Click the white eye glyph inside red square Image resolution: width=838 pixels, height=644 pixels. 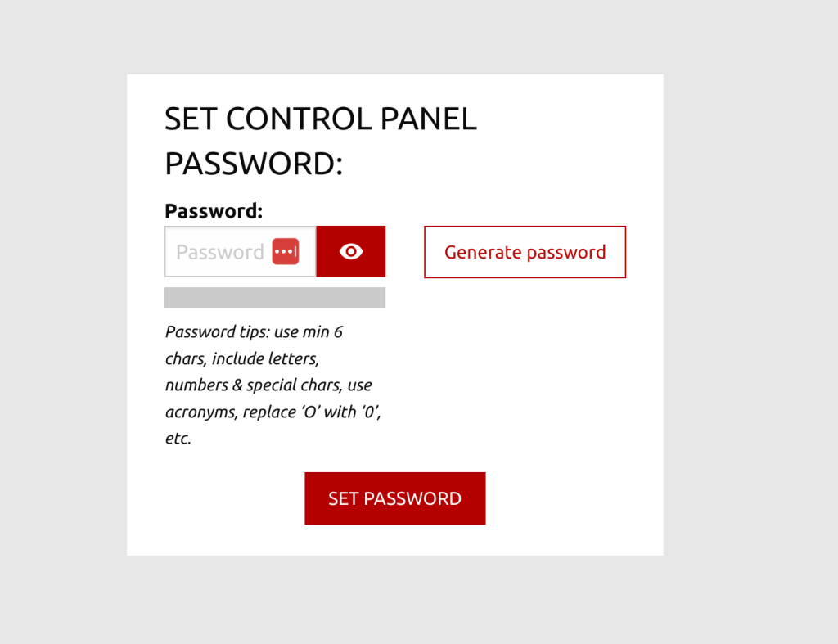[350, 252]
